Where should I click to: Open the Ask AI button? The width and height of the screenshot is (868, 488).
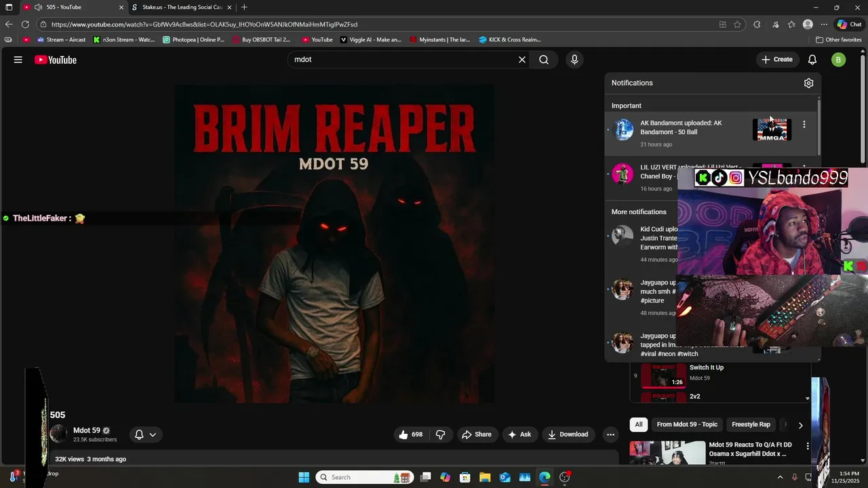pos(519,434)
